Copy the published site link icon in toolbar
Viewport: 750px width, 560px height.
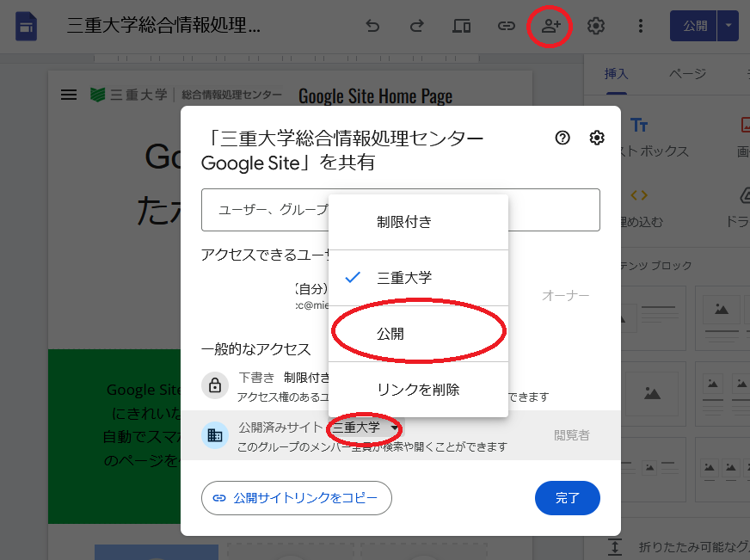pyautogui.click(x=506, y=26)
